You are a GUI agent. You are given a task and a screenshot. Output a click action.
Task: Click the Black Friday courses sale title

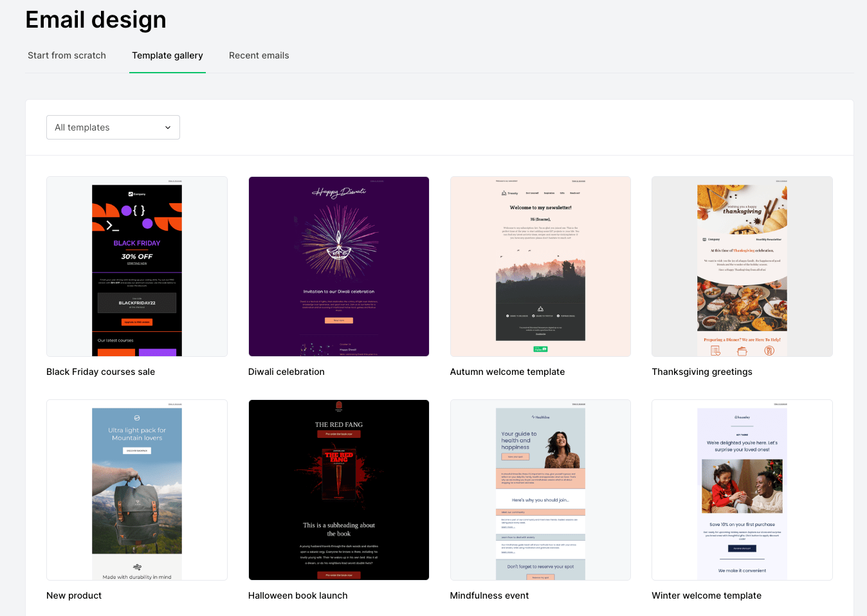coord(101,372)
